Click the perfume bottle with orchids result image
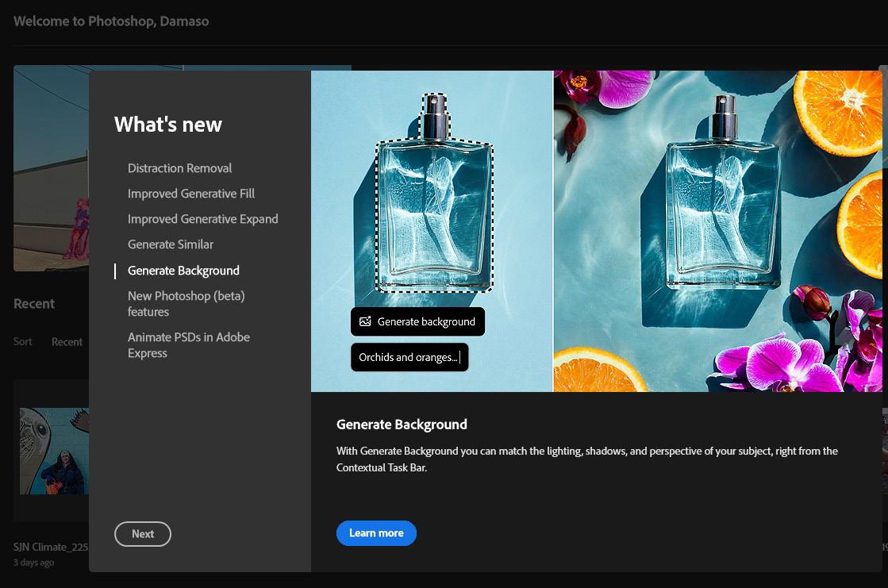The width and height of the screenshot is (888, 588). coord(718,231)
